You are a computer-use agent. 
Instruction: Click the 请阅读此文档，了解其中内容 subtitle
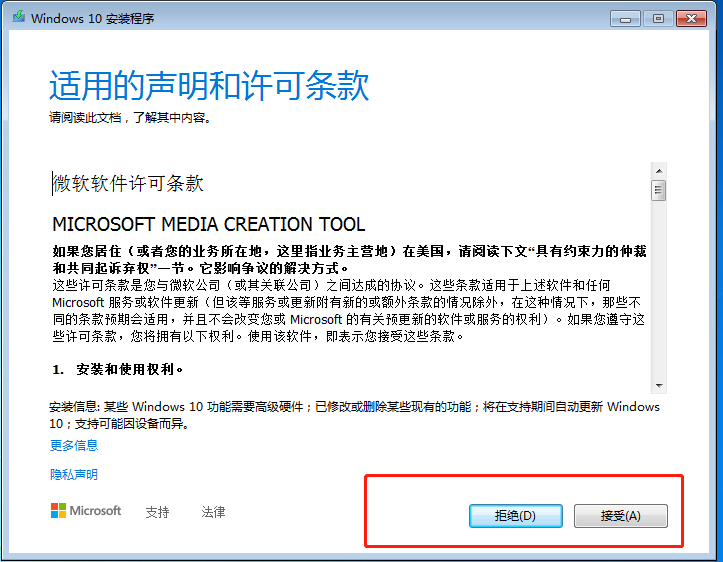[x=130, y=118]
